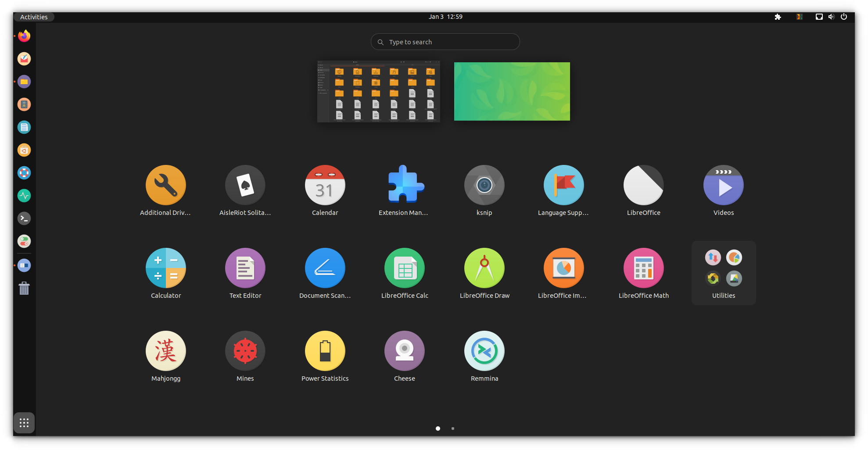Image resolution: width=868 pixels, height=450 pixels.
Task: Select the Files window workspace thumbnail
Action: [x=378, y=91]
